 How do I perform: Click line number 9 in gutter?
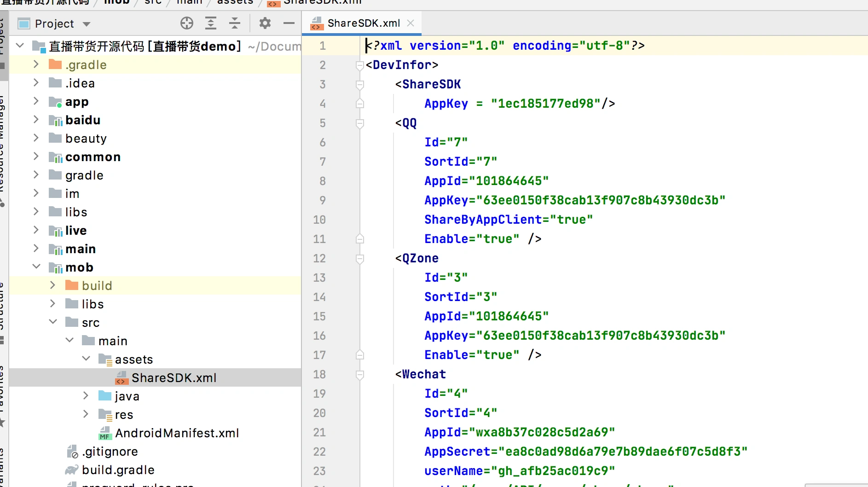323,200
